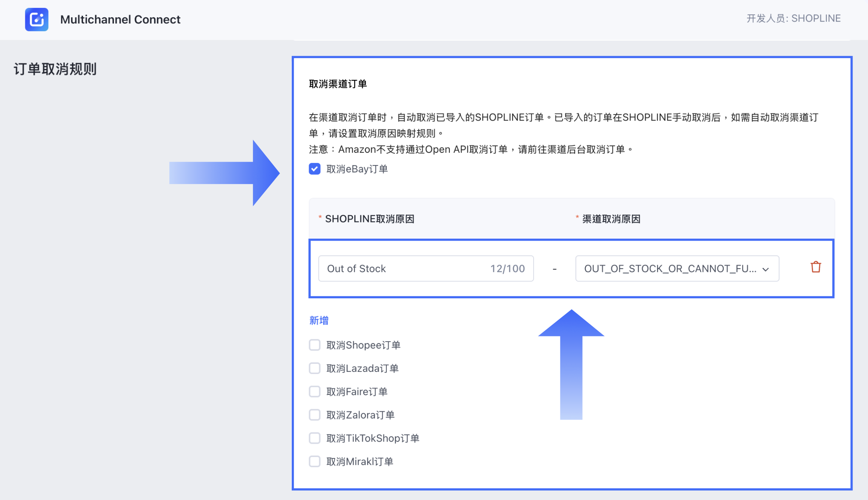868x500 pixels.
Task: Tick the 取消Faire订单 checkbox
Action: (x=315, y=392)
